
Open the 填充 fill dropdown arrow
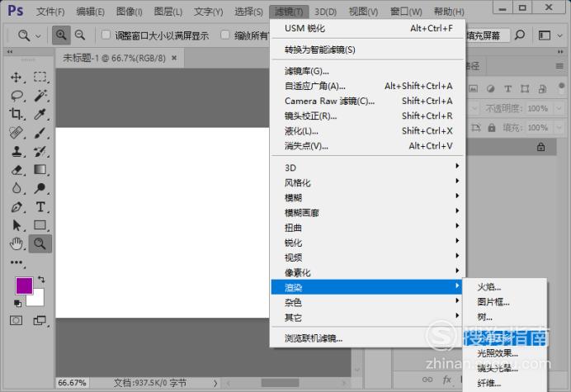(559, 128)
